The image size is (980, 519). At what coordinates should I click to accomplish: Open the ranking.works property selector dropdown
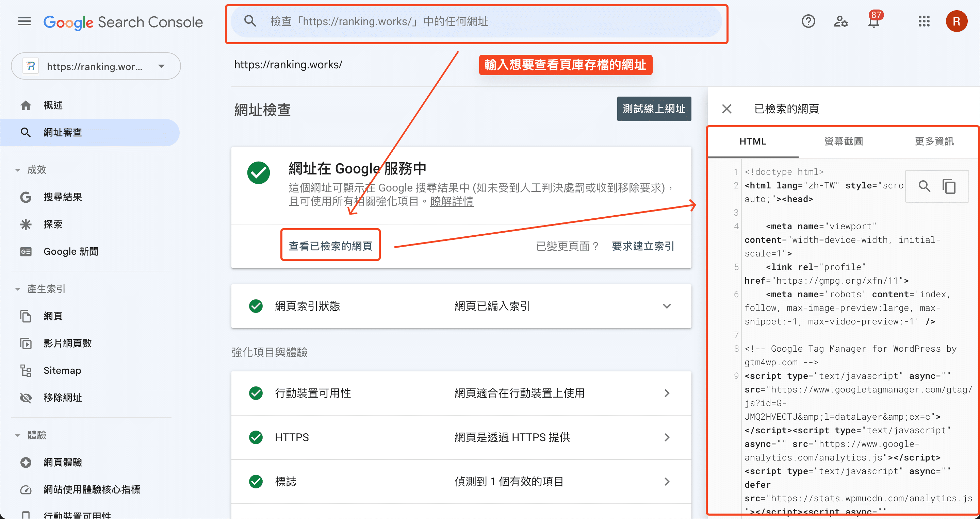click(96, 66)
